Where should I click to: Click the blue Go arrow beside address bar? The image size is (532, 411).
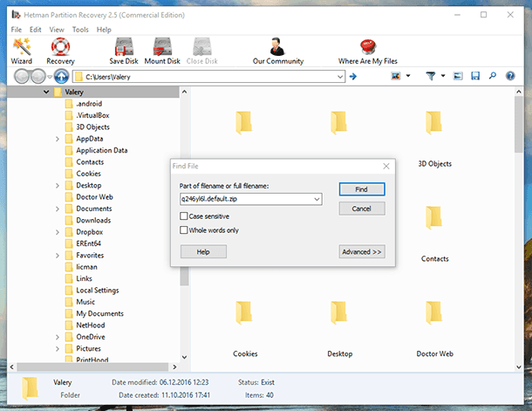click(353, 77)
